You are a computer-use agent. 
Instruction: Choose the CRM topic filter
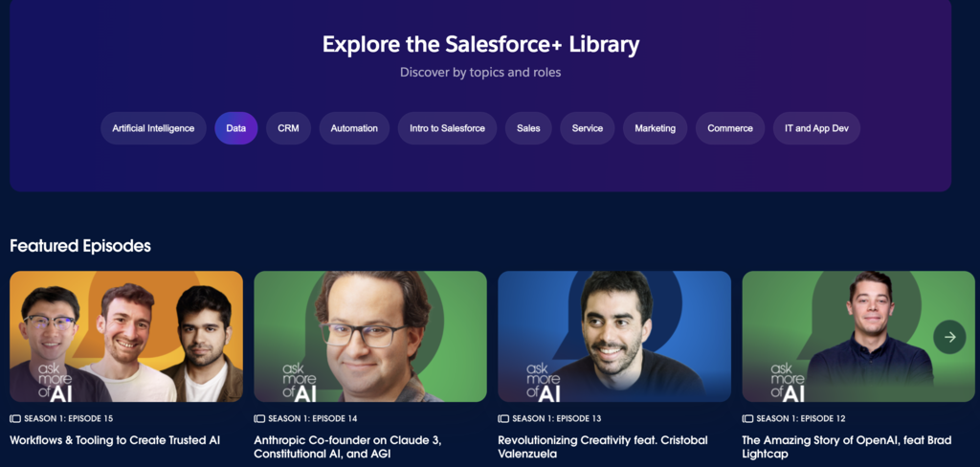tap(288, 128)
